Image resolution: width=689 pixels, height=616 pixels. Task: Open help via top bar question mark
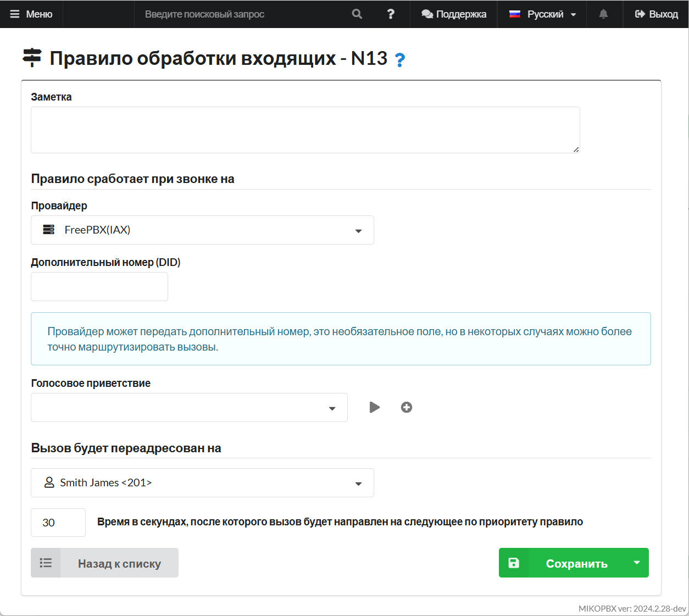click(391, 14)
